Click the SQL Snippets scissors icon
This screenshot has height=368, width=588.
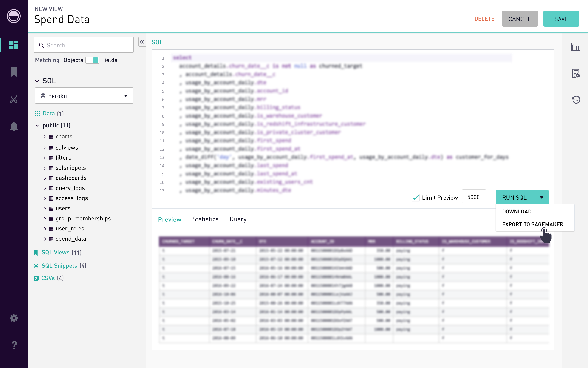[x=36, y=266]
